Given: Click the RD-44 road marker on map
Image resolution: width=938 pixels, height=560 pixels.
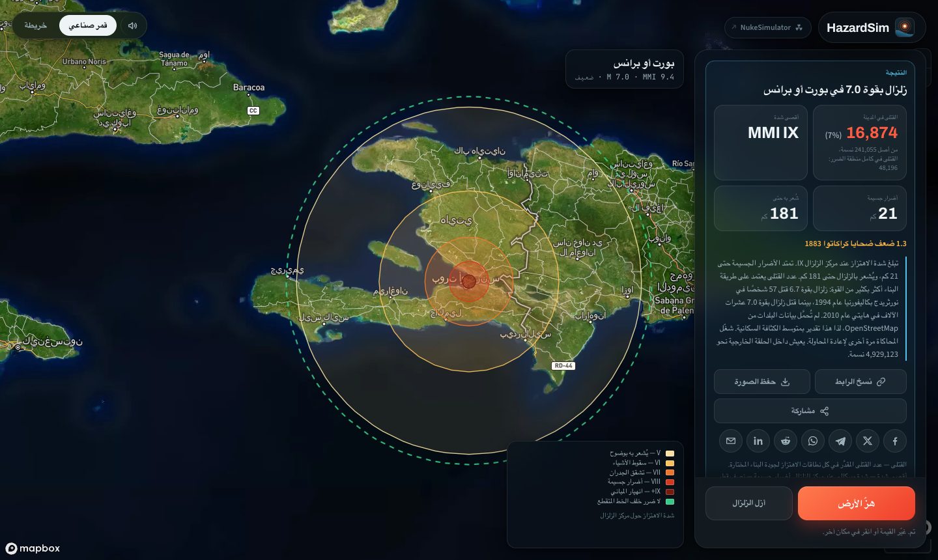Looking at the screenshot, I should 563,366.
